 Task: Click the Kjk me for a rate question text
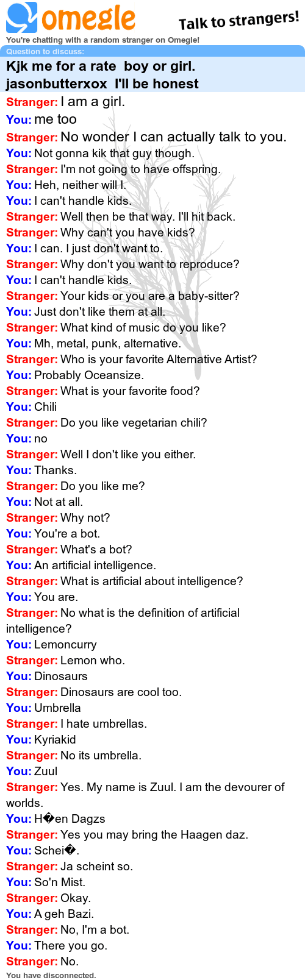[102, 75]
